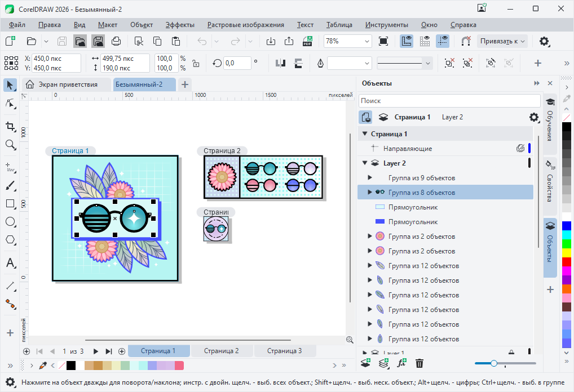574x392 pixels.
Task: Toggle the layers view button in Objects panel
Action: (x=383, y=117)
